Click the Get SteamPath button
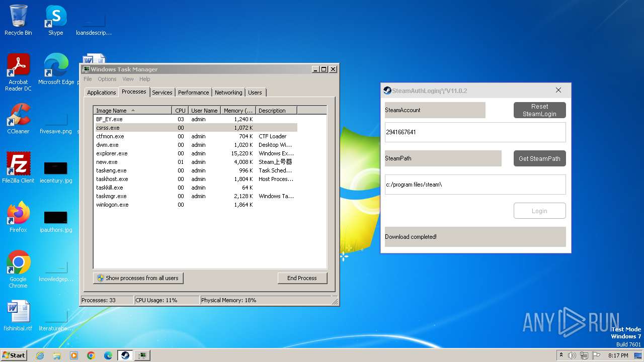The height and width of the screenshot is (362, 644). click(539, 158)
